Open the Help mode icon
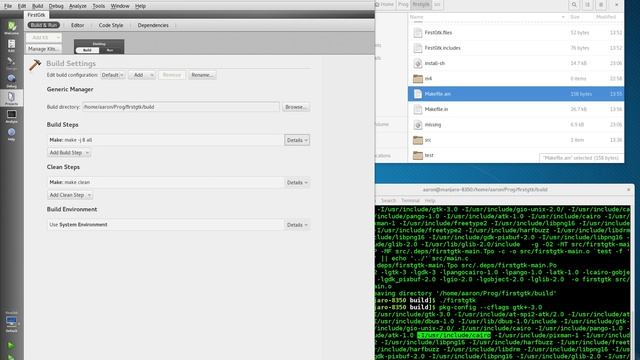The image size is (640, 360). (x=11, y=133)
